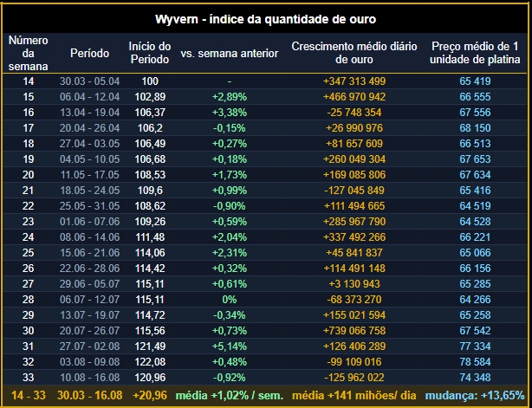Viewport: 532px width, 408px height.
Task: Click gold growth '+260 049 304'
Action: pyautogui.click(x=354, y=159)
